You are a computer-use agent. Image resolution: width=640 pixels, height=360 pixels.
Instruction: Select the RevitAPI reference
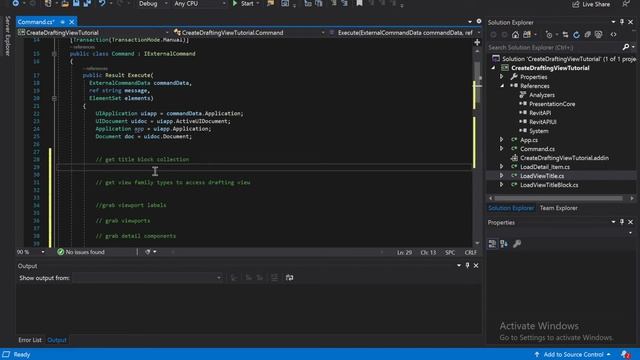point(540,113)
